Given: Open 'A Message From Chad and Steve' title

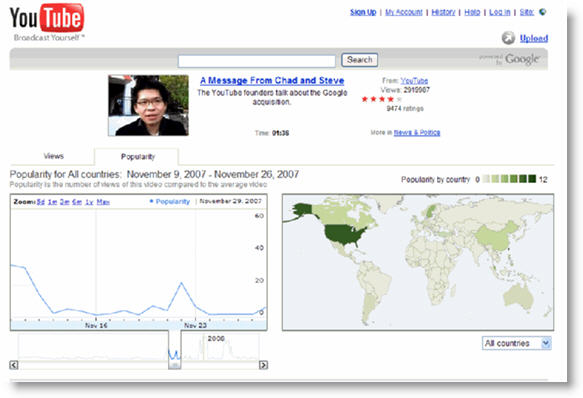Looking at the screenshot, I should [x=272, y=80].
